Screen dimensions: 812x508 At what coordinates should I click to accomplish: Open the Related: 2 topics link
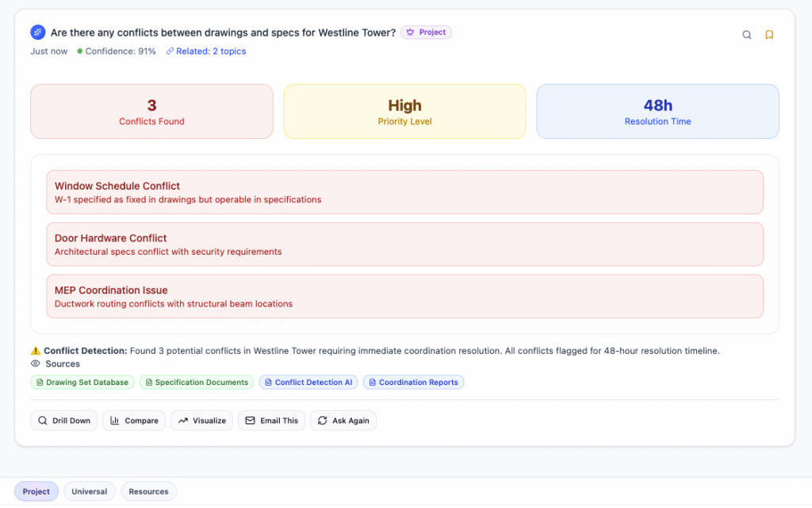[x=206, y=52]
